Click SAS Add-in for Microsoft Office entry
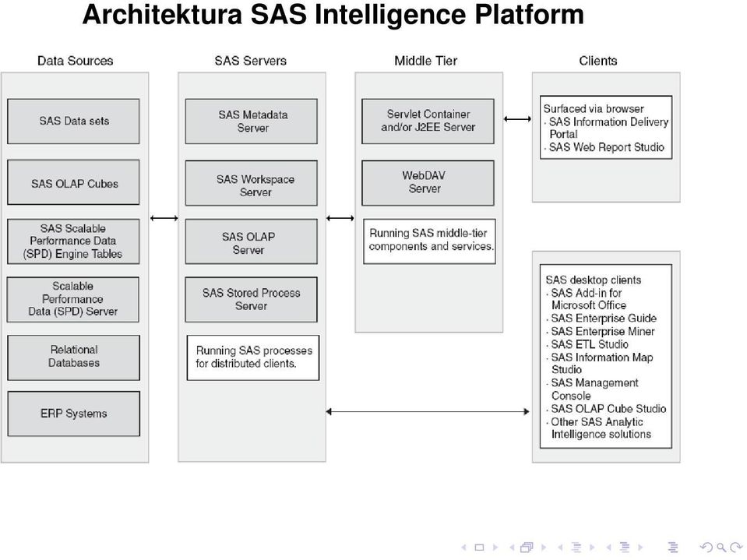 click(587, 299)
